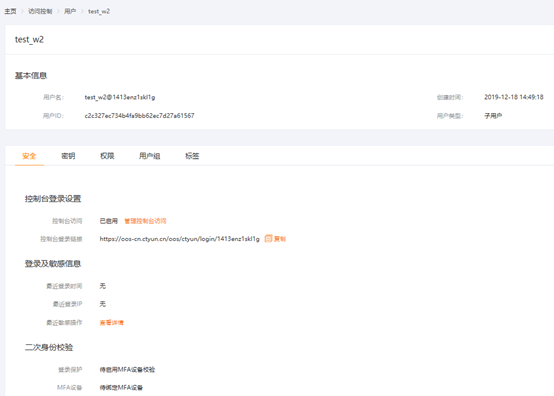
Task: Select the 用户组 tab
Action: point(149,156)
